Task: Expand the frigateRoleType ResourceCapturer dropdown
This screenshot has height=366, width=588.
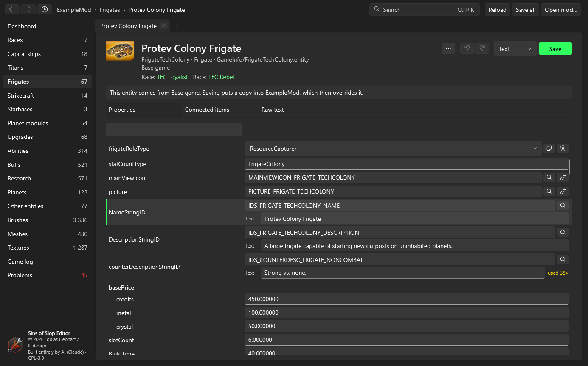Action: 393,149
